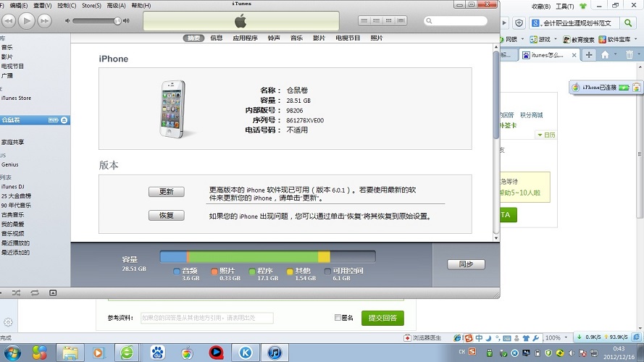Viewport: 644px width, 362px height.
Task: Click the iTunes next track button
Action: [x=44, y=20]
